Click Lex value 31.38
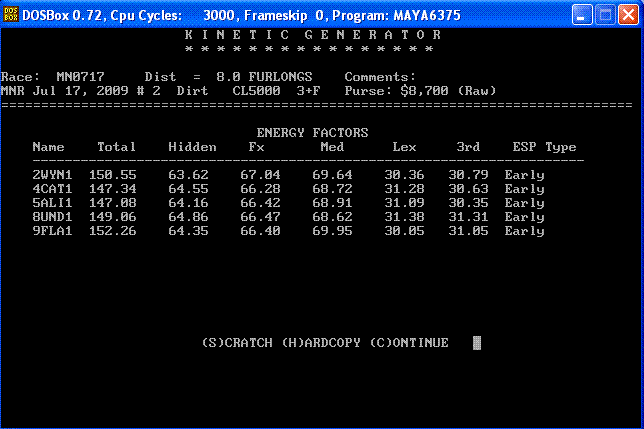The height and width of the screenshot is (429, 644). [x=404, y=217]
